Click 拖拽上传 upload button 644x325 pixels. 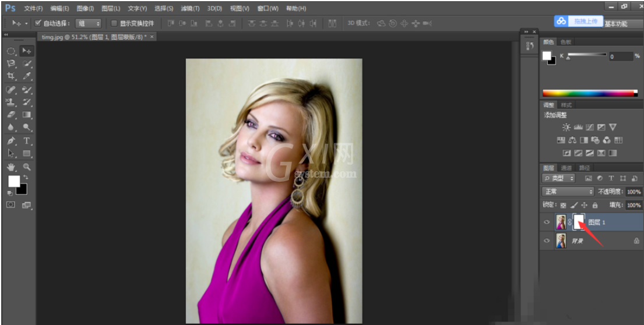coord(579,22)
